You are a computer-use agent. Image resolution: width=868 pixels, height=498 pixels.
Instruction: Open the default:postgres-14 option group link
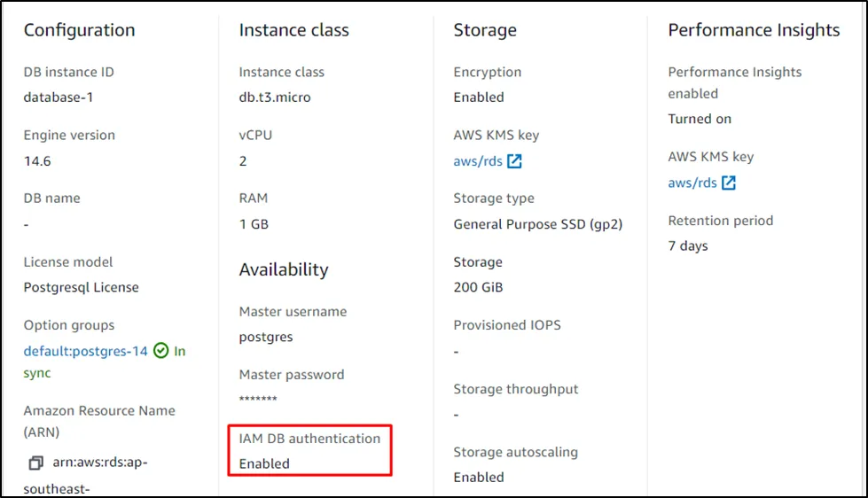coord(85,351)
